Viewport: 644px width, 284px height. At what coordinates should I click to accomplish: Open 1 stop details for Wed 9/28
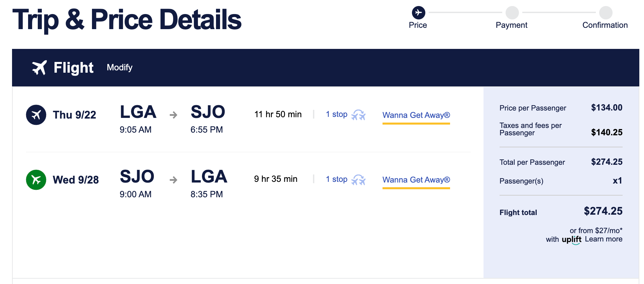coord(337,180)
